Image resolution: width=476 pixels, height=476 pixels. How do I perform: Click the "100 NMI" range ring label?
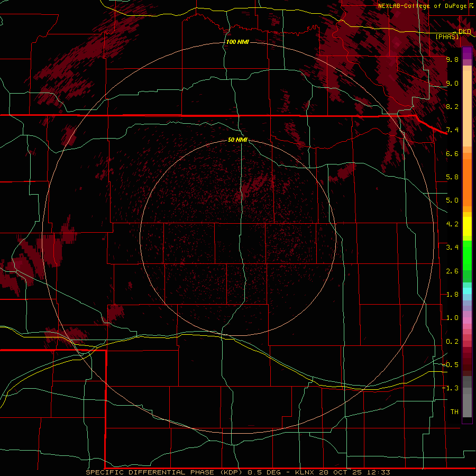tap(237, 42)
